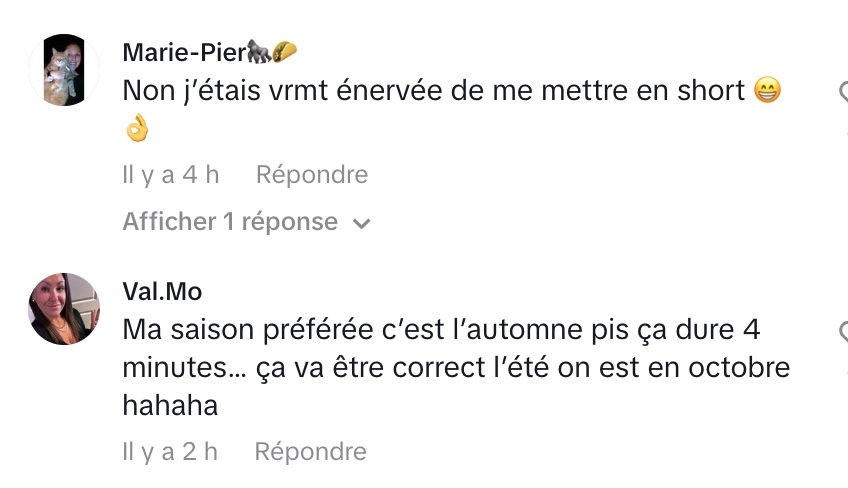This screenshot has width=848, height=488.
Task: Click the taco emoji beside Marie-Pier's name
Action: click(285, 51)
